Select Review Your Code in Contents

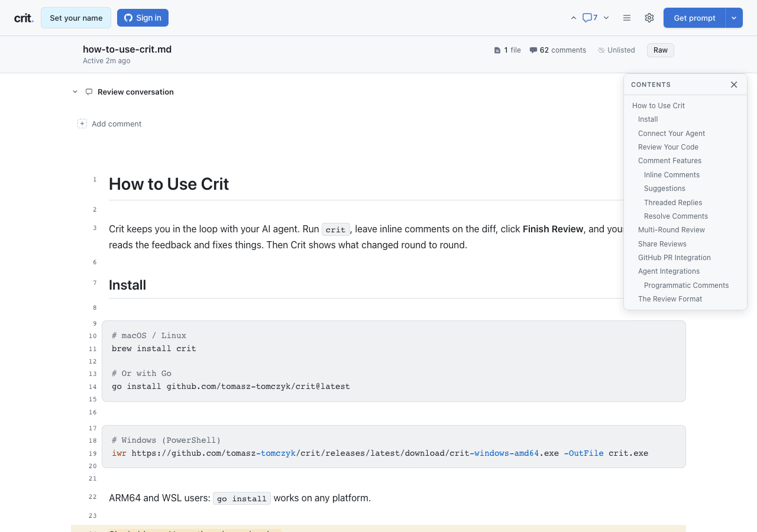tap(668, 147)
